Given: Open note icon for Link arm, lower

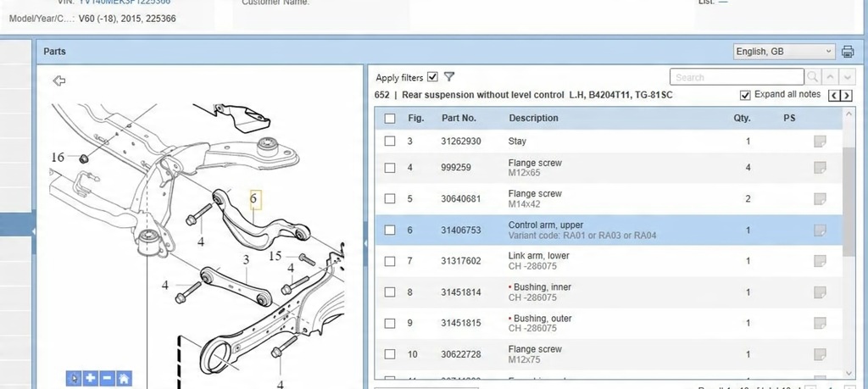Looking at the screenshot, I should click(820, 261).
